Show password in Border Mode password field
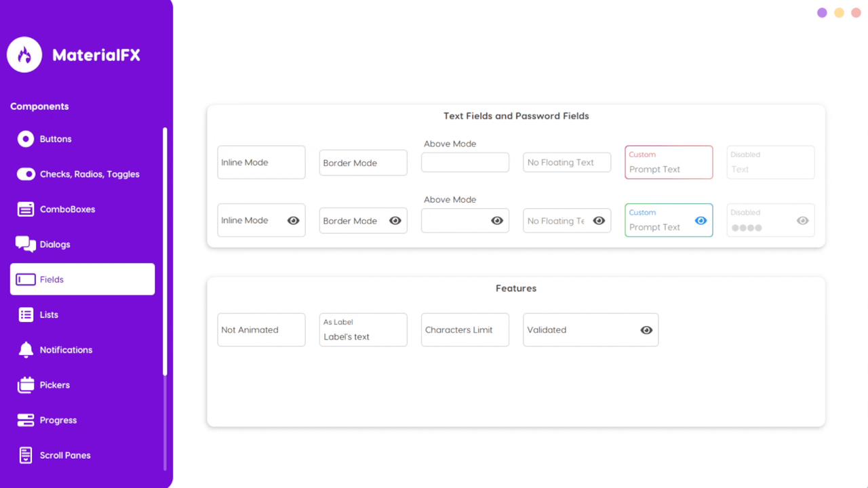Viewport: 868px width, 488px height. click(395, 220)
